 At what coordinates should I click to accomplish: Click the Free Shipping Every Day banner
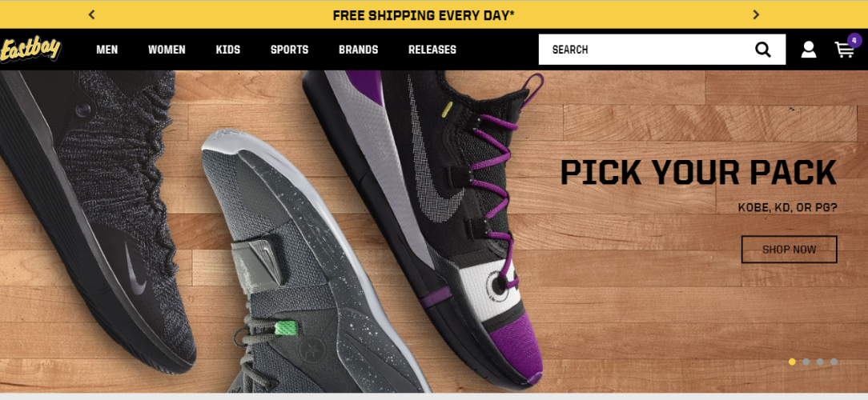click(424, 15)
